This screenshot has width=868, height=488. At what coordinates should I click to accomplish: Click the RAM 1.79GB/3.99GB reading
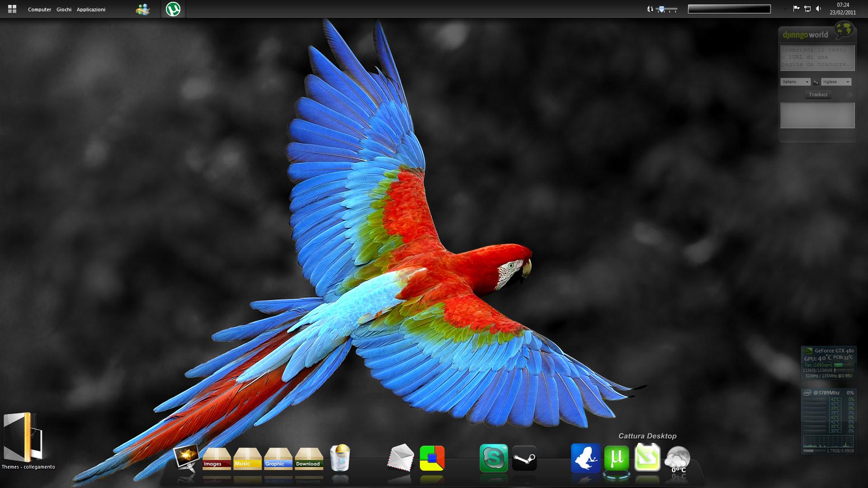click(x=840, y=451)
